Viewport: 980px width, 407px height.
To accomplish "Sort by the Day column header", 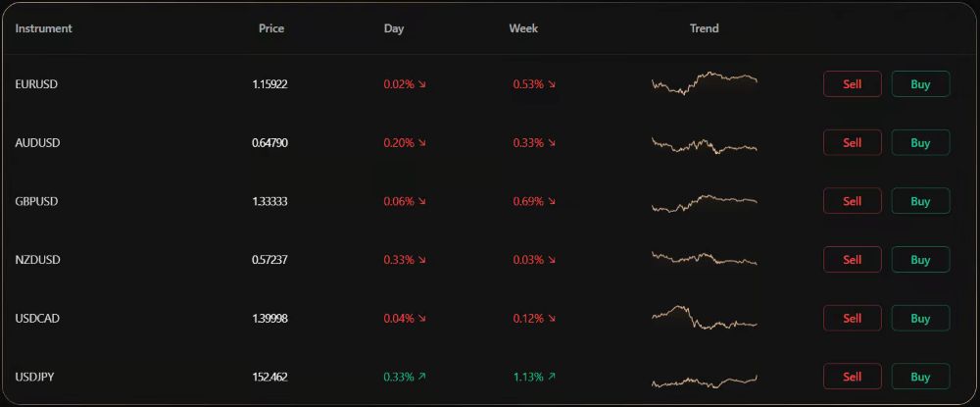I will coord(394,28).
